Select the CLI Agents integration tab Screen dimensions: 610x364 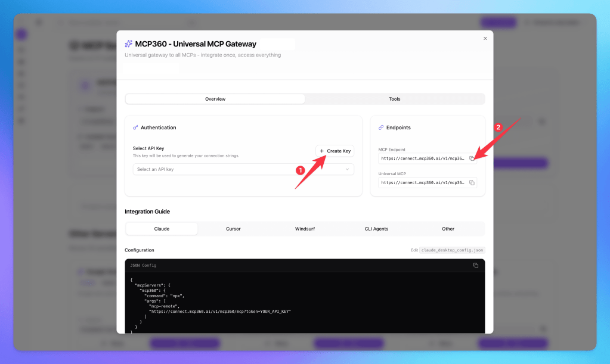(x=376, y=229)
